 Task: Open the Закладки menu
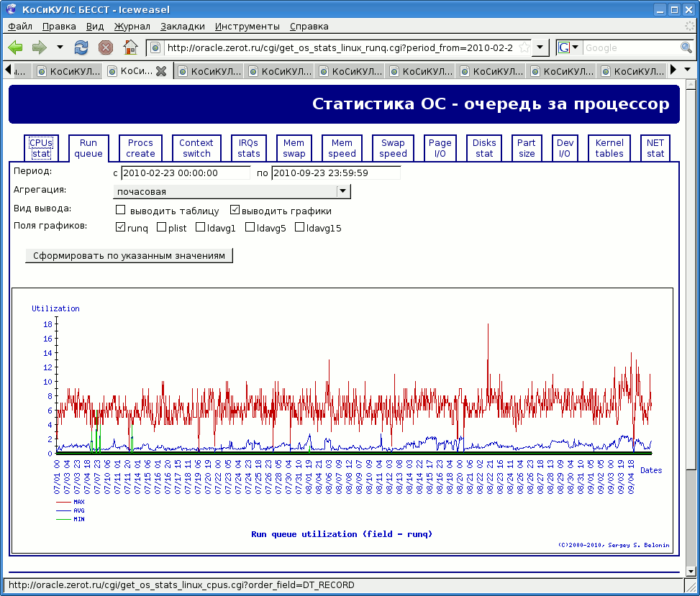click(x=183, y=27)
